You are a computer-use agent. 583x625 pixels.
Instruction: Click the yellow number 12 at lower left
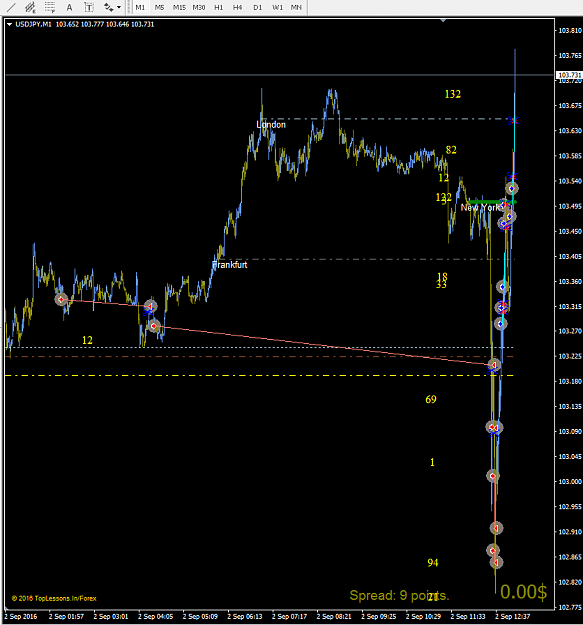[x=87, y=340]
